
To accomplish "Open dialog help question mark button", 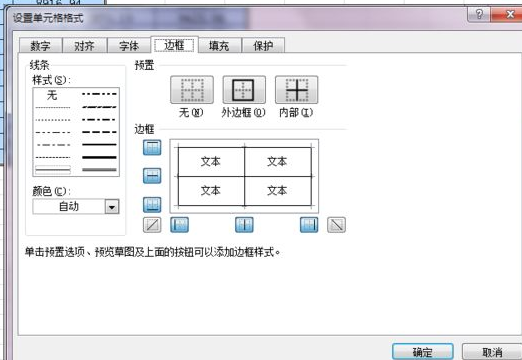I will (479, 14).
